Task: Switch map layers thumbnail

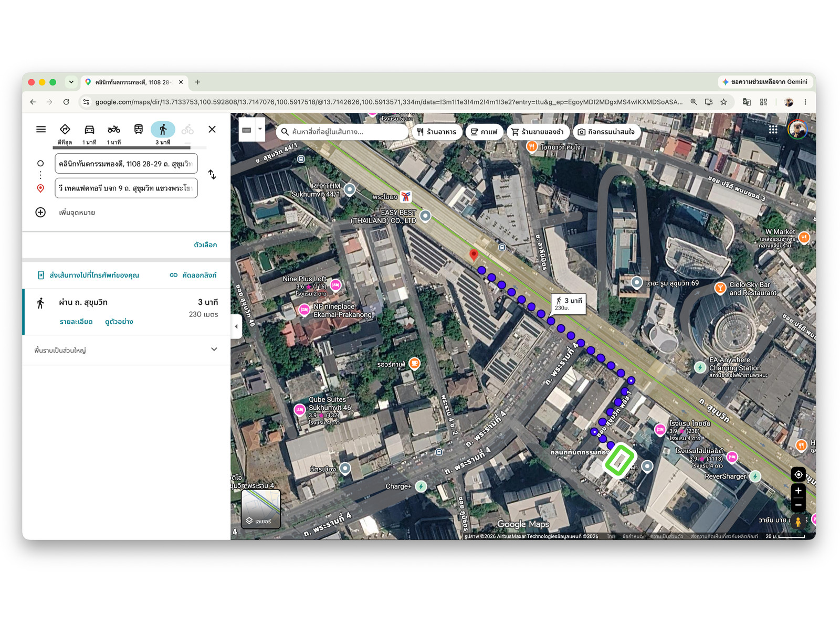Action: point(261,509)
